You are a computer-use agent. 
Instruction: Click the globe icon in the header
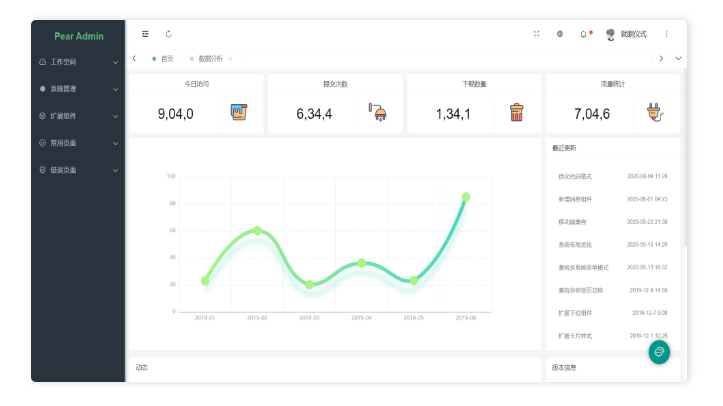(x=560, y=34)
